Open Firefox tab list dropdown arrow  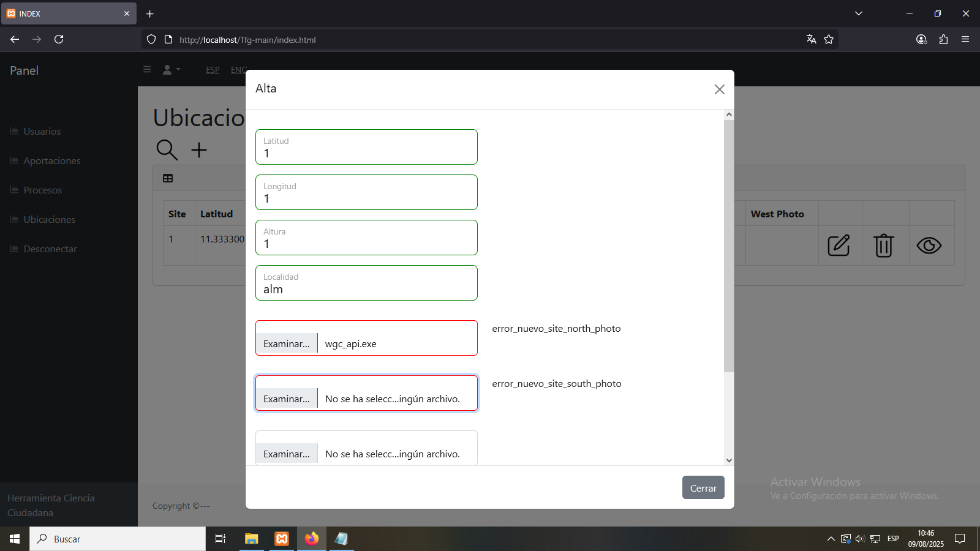pyautogui.click(x=859, y=13)
